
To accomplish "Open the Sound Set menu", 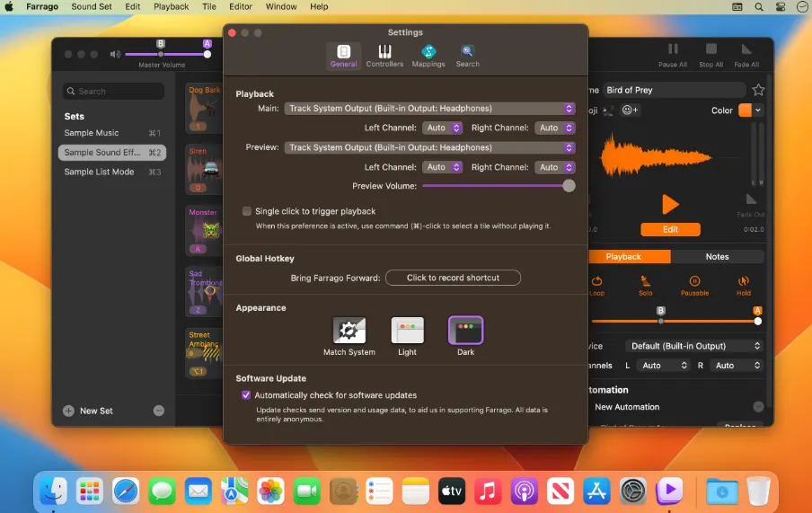I will 91,6.
